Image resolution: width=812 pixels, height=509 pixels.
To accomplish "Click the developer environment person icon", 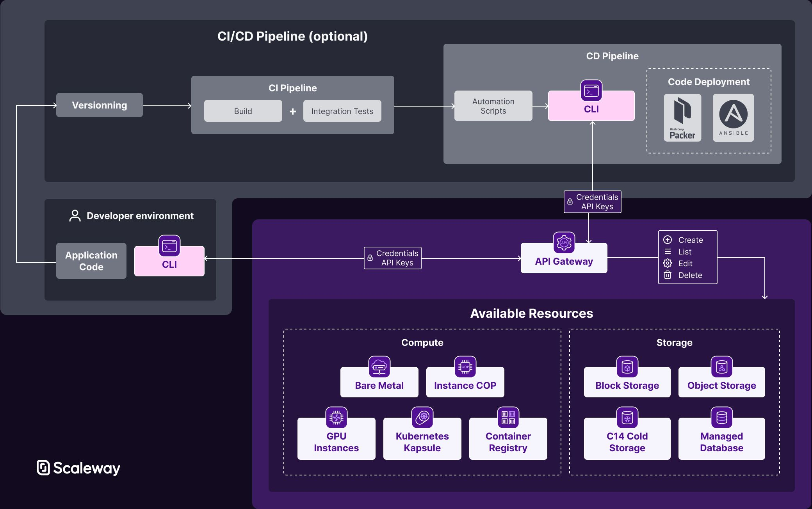I will 74,215.
